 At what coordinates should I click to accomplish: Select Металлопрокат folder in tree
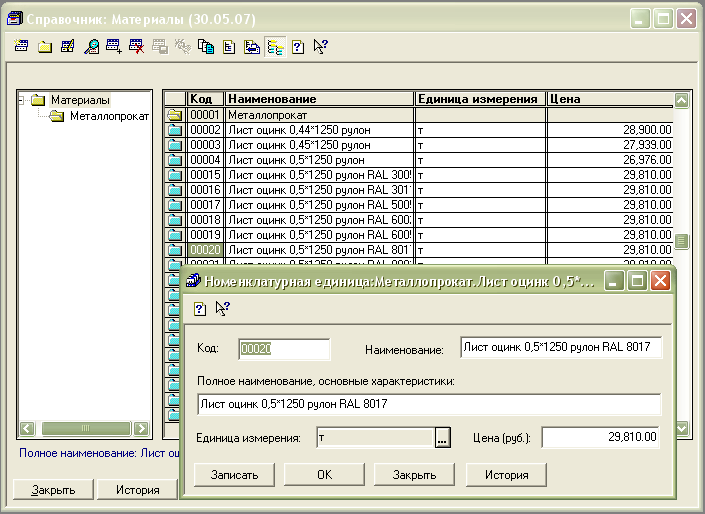tap(108, 117)
